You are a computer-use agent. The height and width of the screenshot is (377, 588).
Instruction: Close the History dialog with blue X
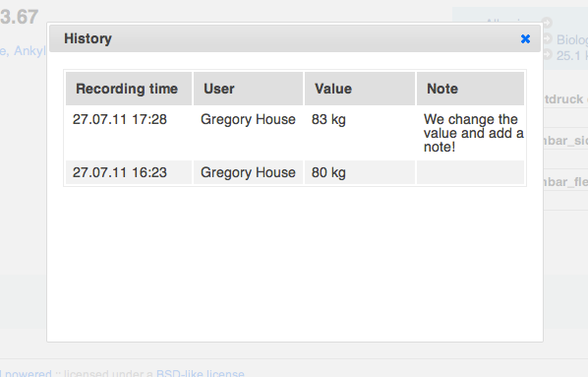click(525, 38)
